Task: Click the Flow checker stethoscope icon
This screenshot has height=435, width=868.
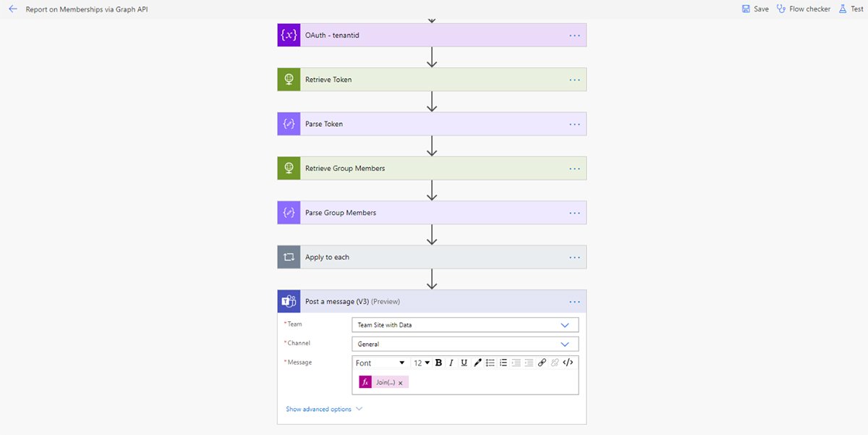Action: 781,9
